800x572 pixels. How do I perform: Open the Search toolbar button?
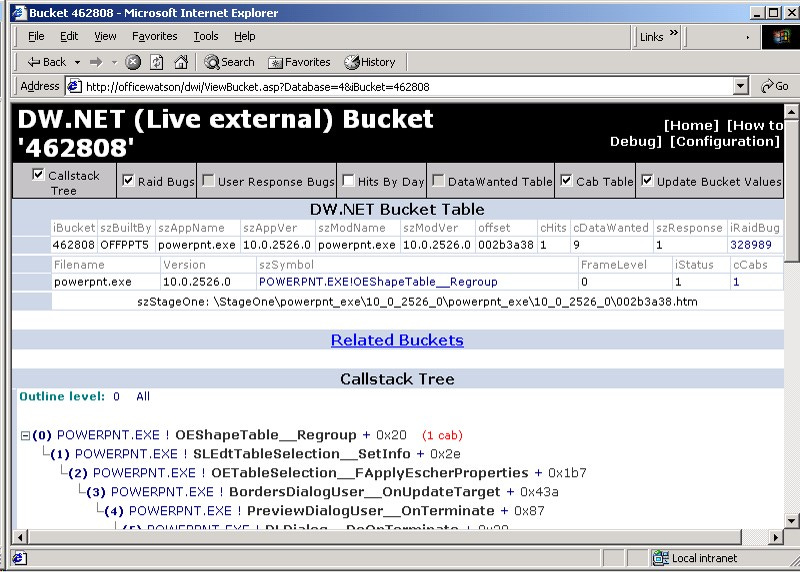tap(230, 62)
